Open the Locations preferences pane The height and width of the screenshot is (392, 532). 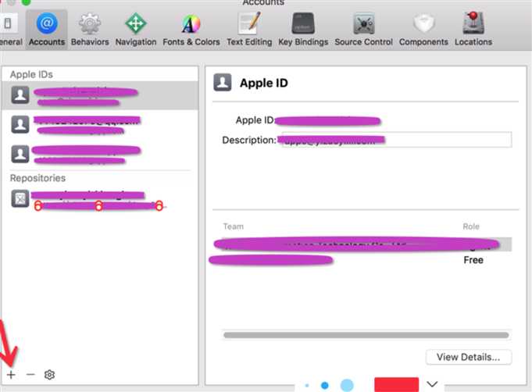tap(473, 30)
